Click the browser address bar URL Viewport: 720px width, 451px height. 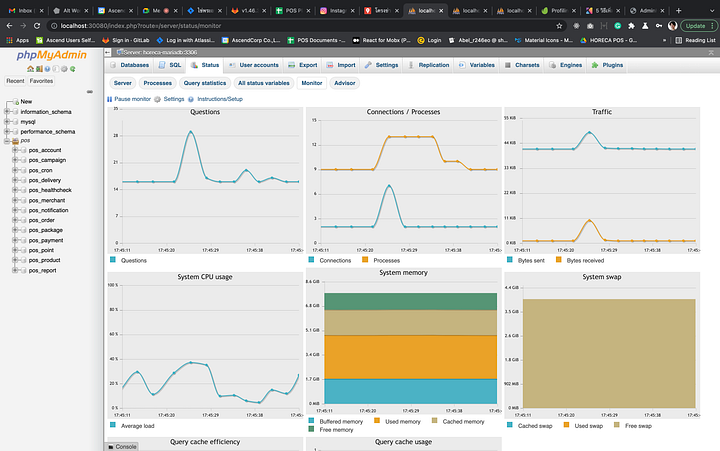[x=141, y=26]
